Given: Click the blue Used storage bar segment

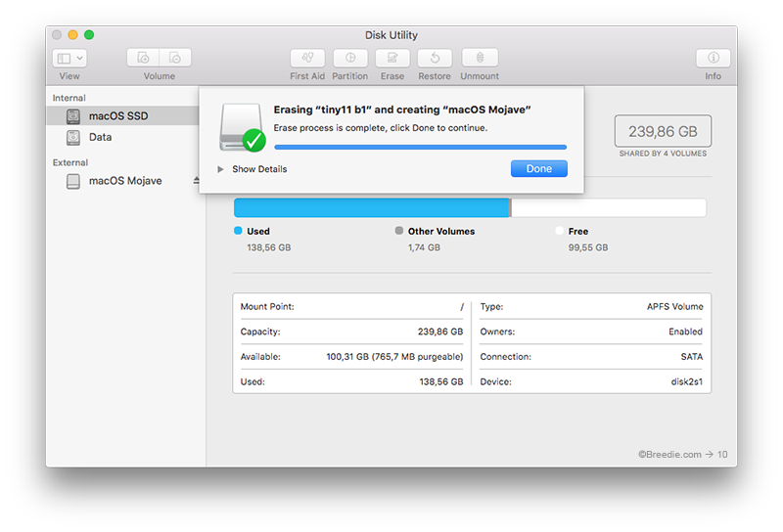Looking at the screenshot, I should (372, 207).
